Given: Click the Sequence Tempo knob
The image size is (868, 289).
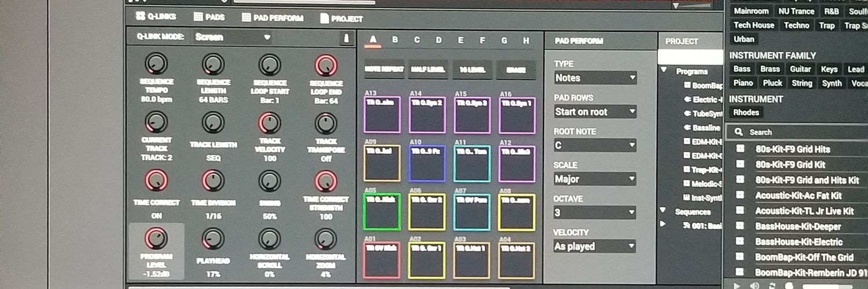Looking at the screenshot, I should point(156,64).
